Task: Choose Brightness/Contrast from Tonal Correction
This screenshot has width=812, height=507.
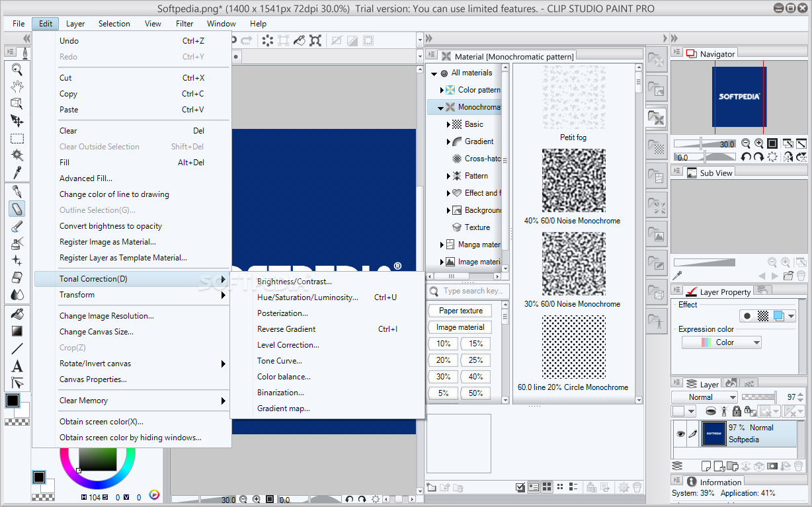Action: click(x=295, y=282)
